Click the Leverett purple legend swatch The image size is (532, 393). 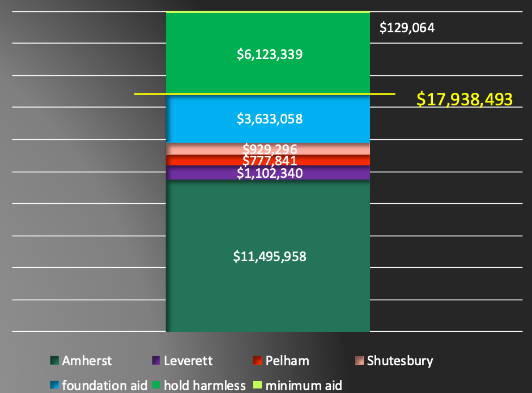click(x=155, y=361)
